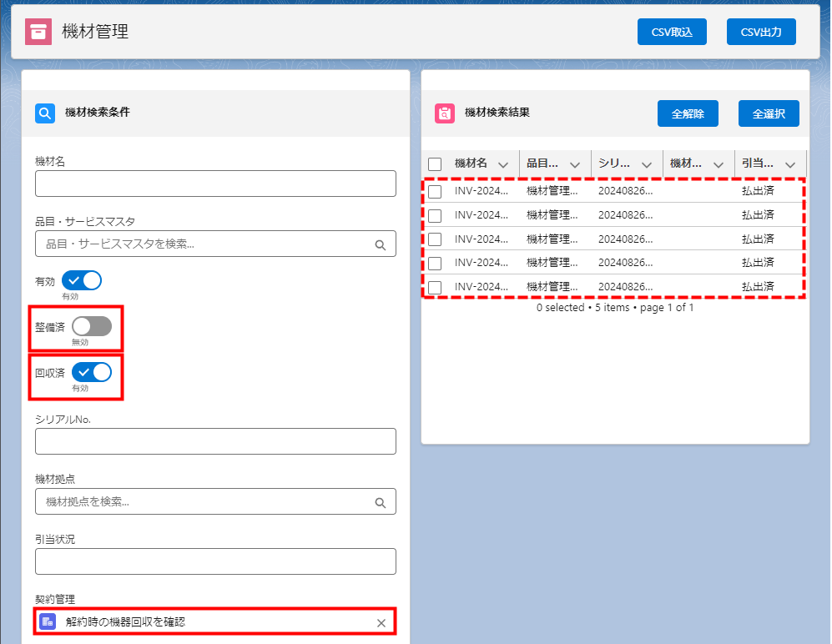The height and width of the screenshot is (644, 832).
Task: Click search icon in 機材拠点 field
Action: pyautogui.click(x=380, y=502)
